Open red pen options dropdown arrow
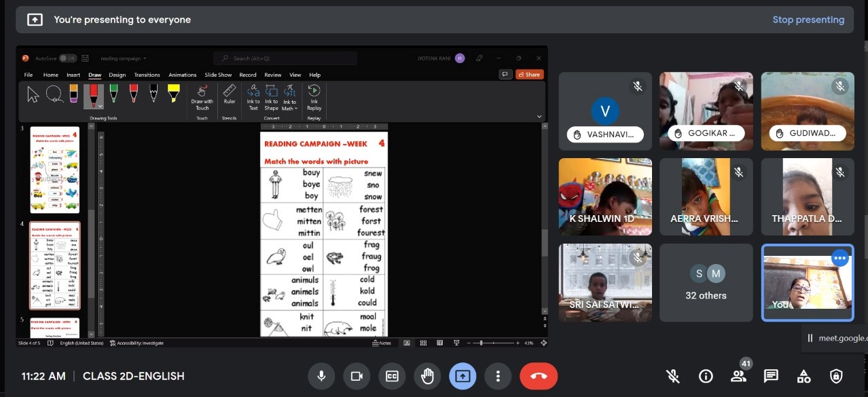The height and width of the screenshot is (397, 868). click(x=101, y=106)
